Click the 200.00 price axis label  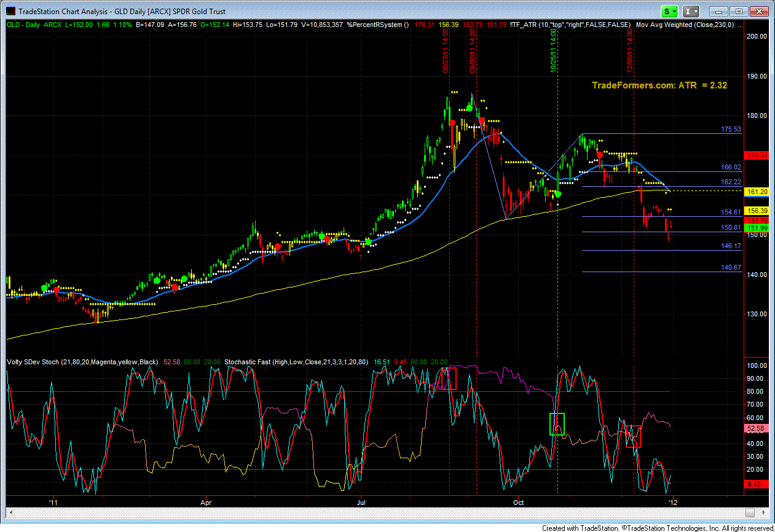pyautogui.click(x=756, y=36)
